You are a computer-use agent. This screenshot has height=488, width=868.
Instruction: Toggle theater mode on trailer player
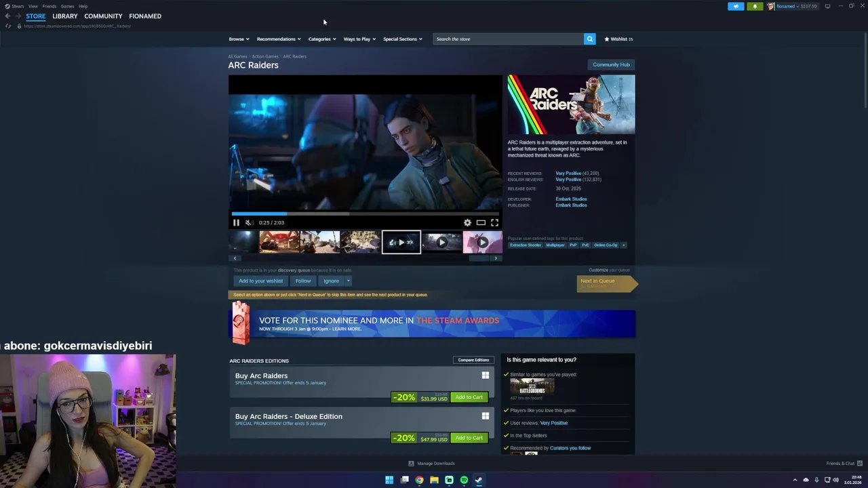click(x=481, y=222)
